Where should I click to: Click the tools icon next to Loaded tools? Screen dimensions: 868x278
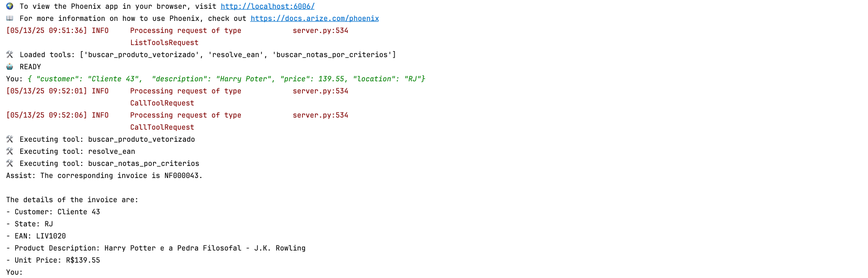click(9, 55)
